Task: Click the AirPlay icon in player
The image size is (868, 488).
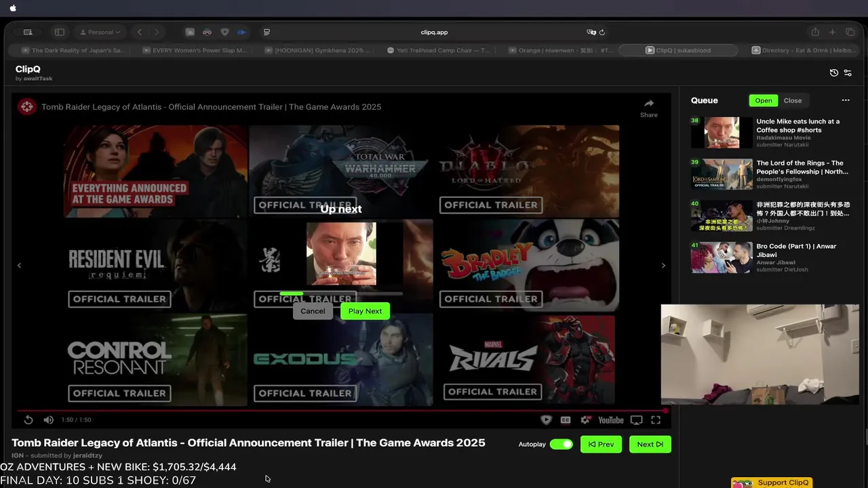Action: point(636,420)
